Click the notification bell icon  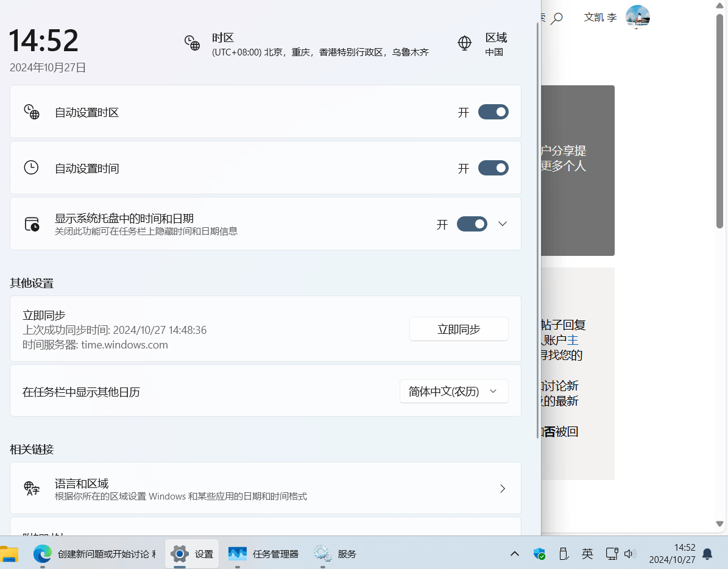point(706,554)
